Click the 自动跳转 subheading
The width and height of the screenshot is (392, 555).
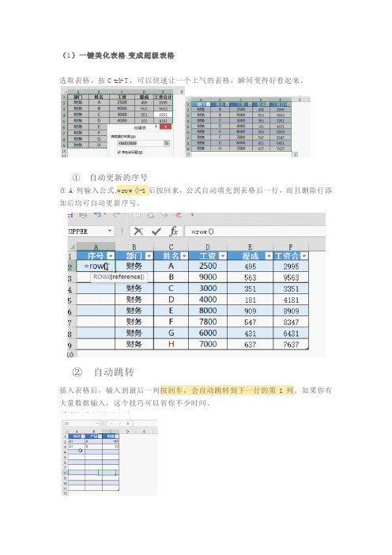pos(114,372)
